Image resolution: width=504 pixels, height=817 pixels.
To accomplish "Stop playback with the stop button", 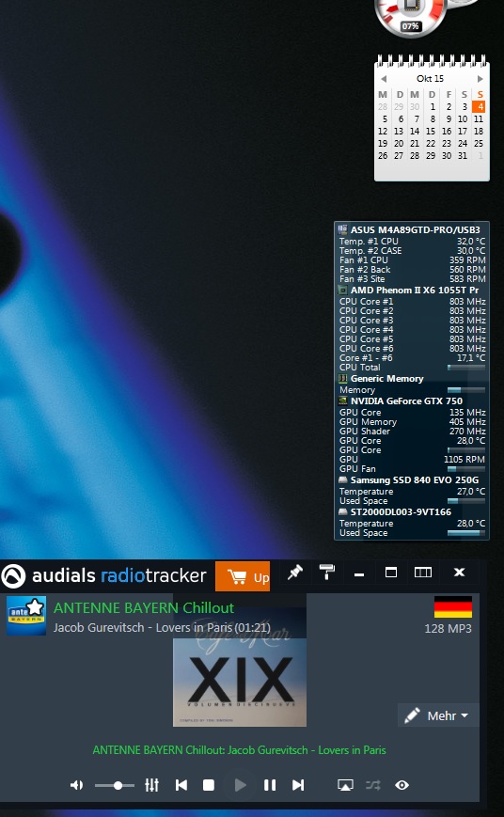I will (209, 785).
